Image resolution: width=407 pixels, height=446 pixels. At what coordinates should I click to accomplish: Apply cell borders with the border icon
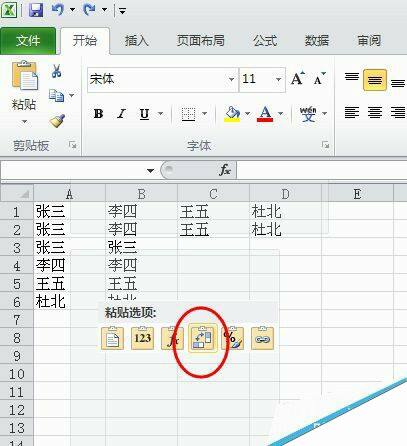[188, 114]
